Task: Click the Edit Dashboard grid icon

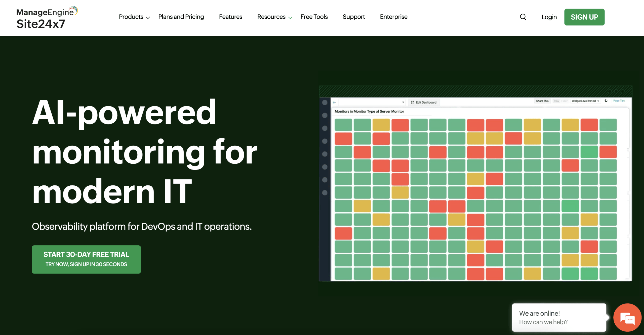Action: tap(412, 102)
